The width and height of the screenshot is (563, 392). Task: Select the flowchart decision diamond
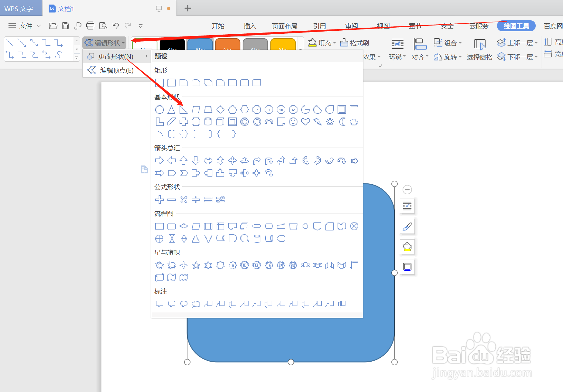coord(184,226)
